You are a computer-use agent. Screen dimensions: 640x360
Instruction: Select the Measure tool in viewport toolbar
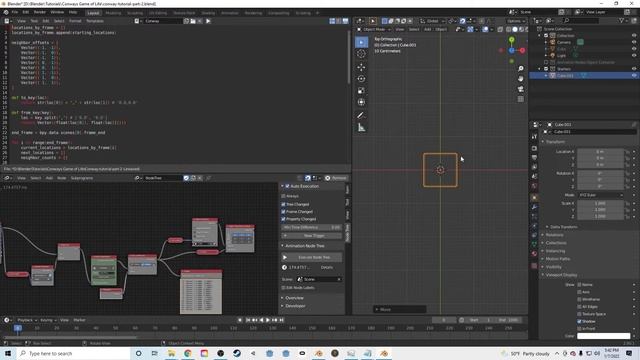pos(361,128)
